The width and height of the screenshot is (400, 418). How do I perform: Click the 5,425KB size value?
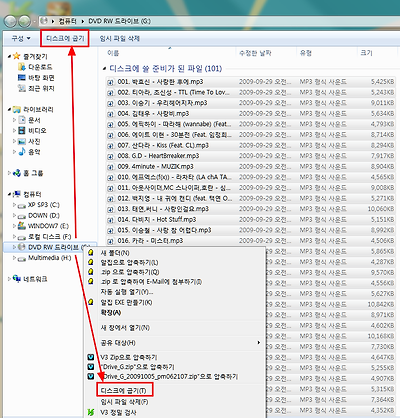pyautogui.click(x=382, y=82)
